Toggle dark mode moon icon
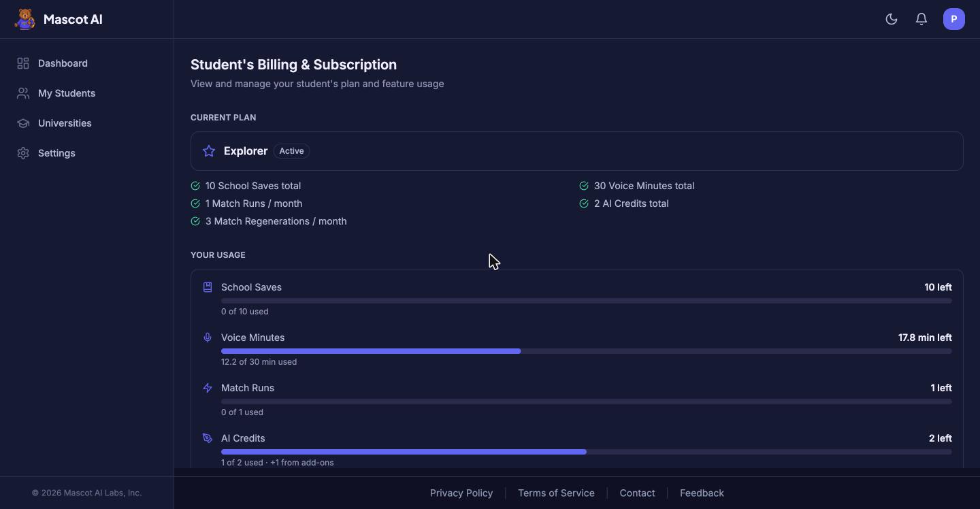The width and height of the screenshot is (980, 509). [x=892, y=19]
